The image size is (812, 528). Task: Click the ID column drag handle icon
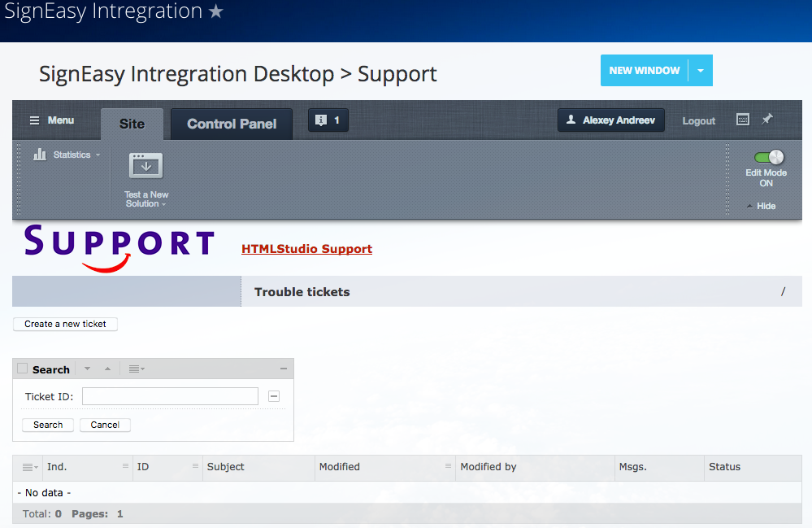coord(195,466)
